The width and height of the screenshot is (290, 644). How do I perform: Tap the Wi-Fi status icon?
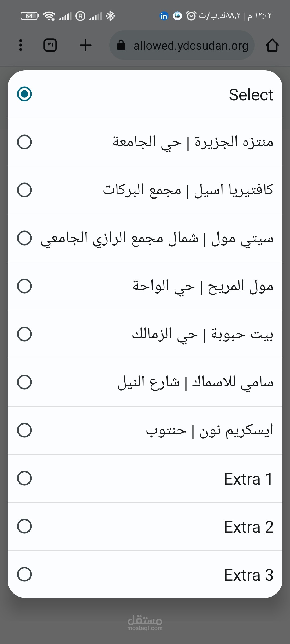click(x=49, y=16)
